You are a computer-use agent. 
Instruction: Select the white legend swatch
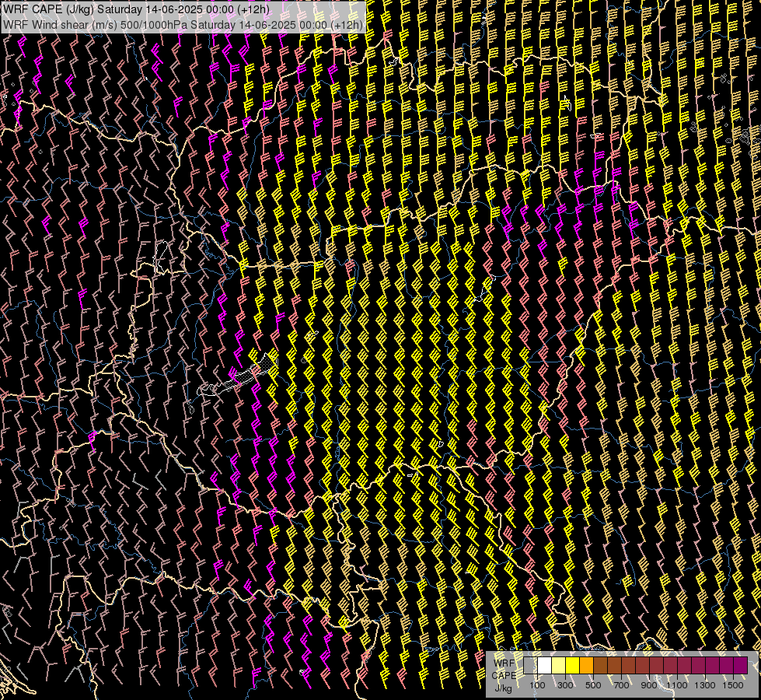(545, 665)
